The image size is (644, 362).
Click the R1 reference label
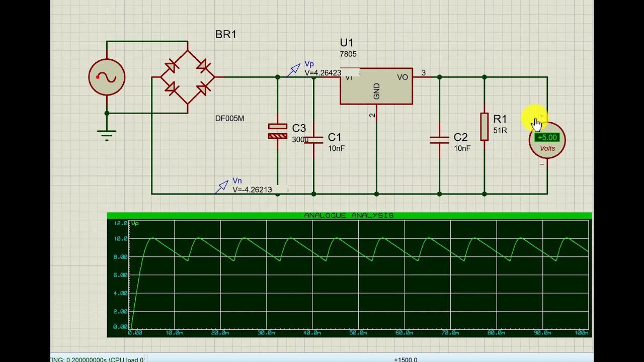(500, 119)
